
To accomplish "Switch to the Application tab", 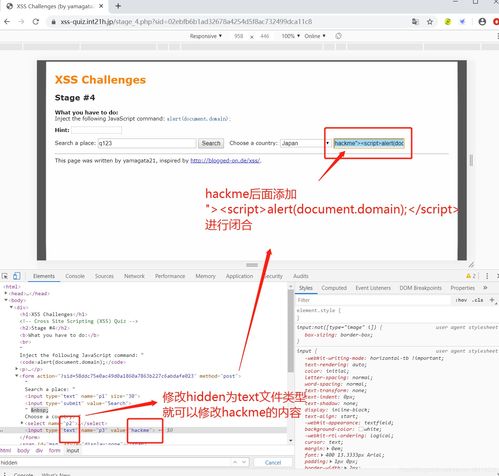I will pos(239,276).
